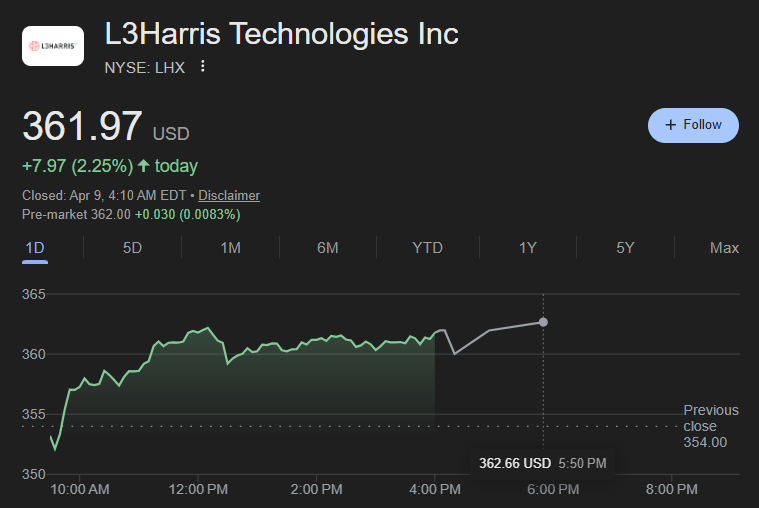This screenshot has height=508, width=759.
Task: Click the L3Harris Technologies Inc title
Action: click(x=282, y=34)
